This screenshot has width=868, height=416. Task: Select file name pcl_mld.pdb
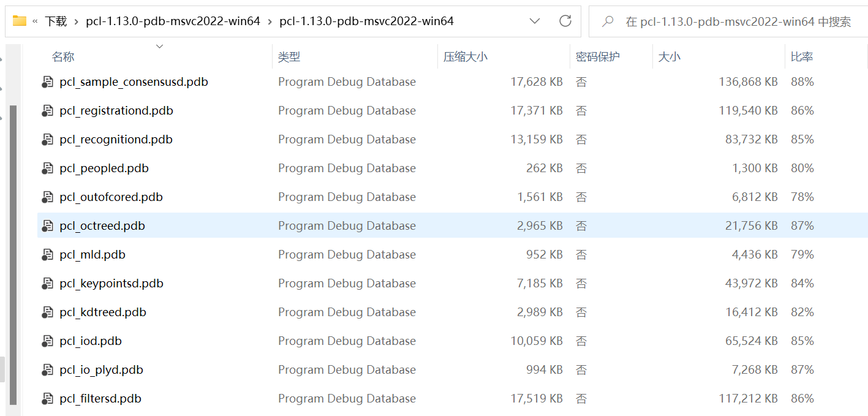point(92,255)
